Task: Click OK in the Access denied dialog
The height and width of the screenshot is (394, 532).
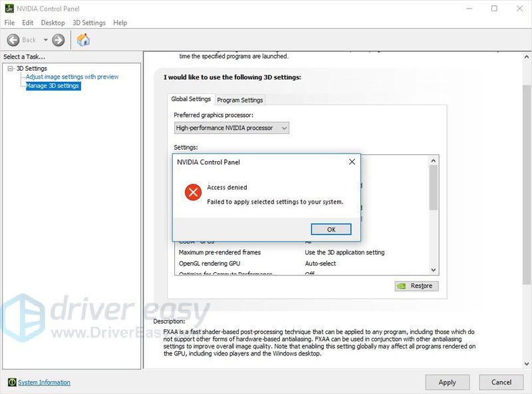Action: tap(331, 229)
